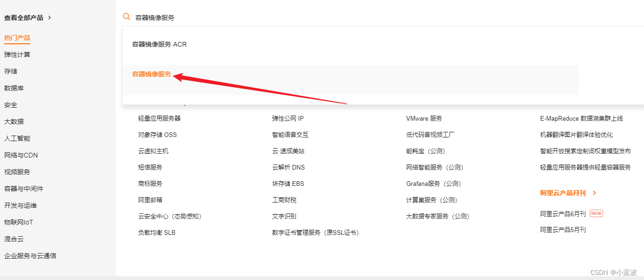The width and height of the screenshot is (644, 280).
Task: Select the 容器镜像服务 ACR suggestion
Action: 160,44
